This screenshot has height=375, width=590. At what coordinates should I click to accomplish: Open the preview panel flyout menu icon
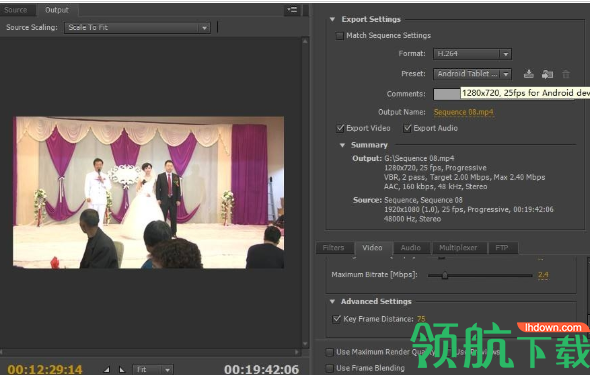pos(292,10)
